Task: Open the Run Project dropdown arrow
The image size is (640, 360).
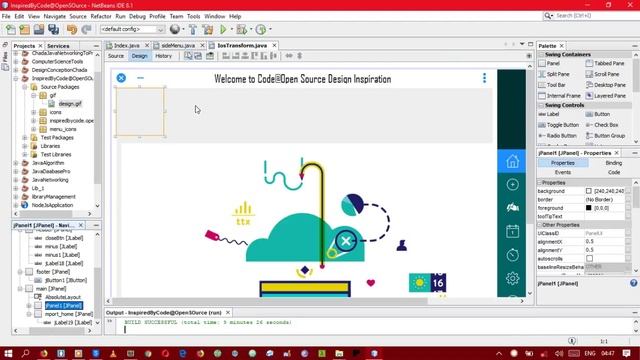Action: [231, 29]
